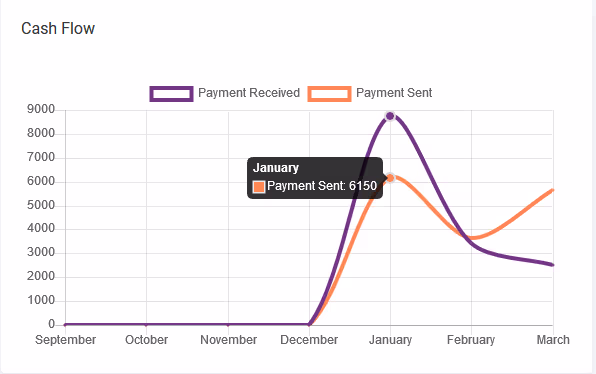The image size is (596, 374).
Task: Click the orange square in tooltip
Action: (x=259, y=187)
